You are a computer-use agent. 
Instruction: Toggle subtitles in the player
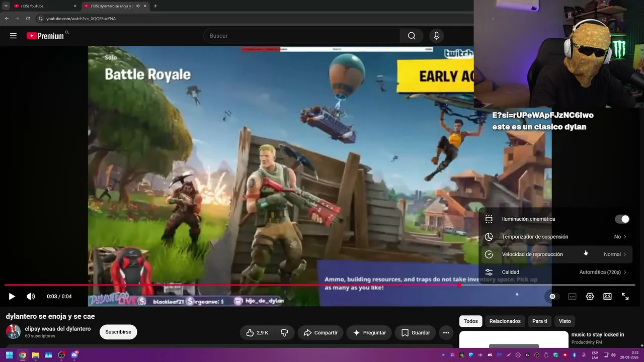pyautogui.click(x=572, y=297)
